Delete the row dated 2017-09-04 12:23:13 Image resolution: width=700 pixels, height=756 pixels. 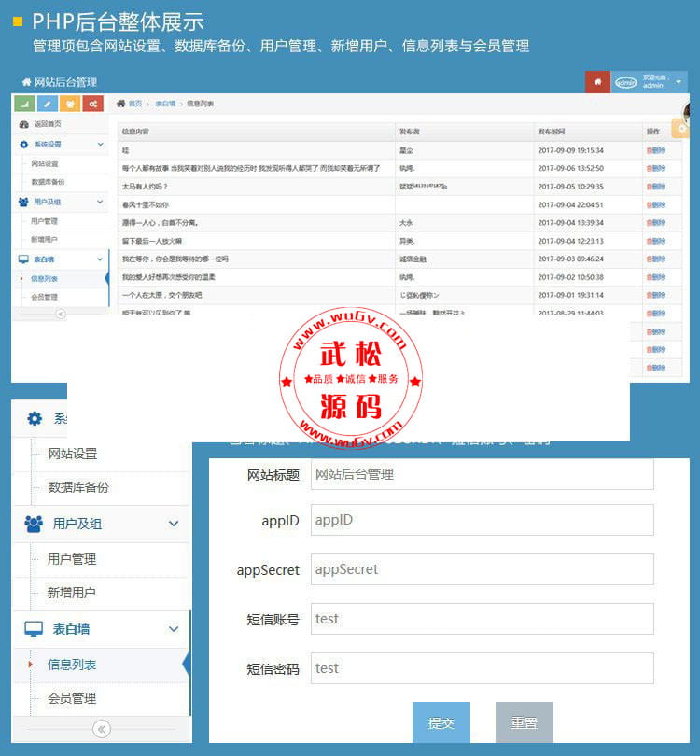[x=655, y=241]
